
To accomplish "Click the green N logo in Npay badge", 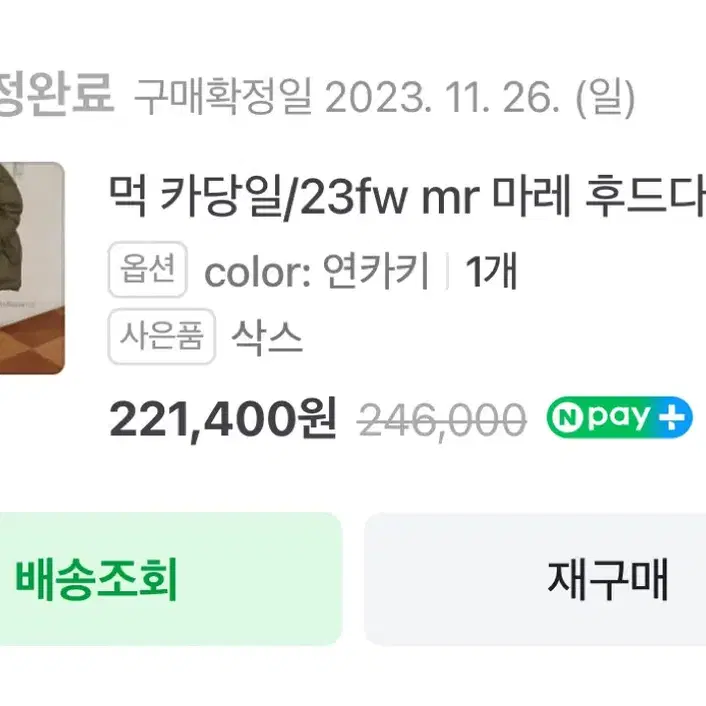I will click(x=567, y=417).
